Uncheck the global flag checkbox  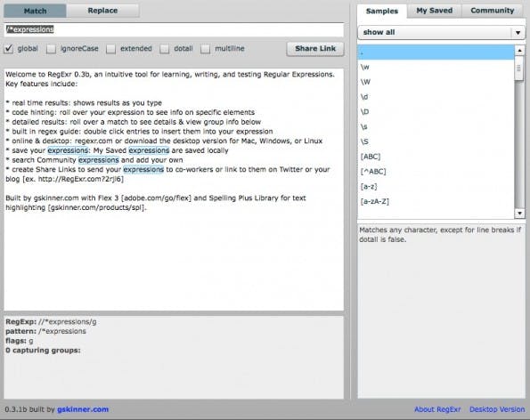point(8,49)
